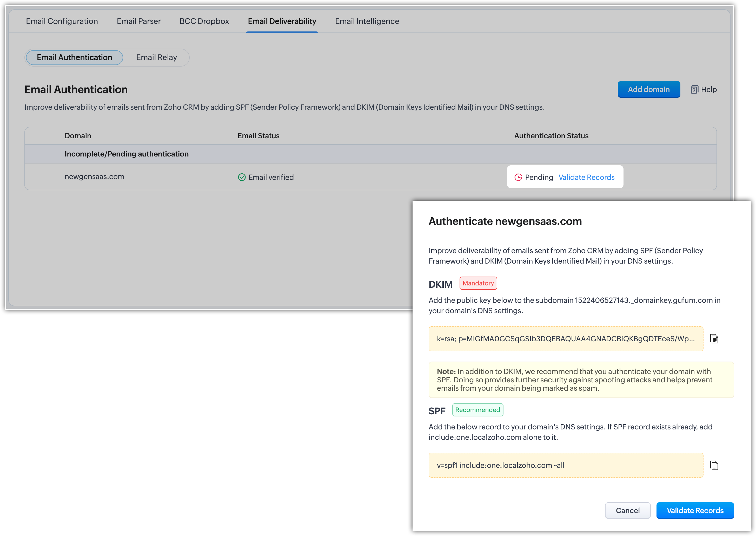Switch to Email Relay section
Viewport: 756px width, 536px height.
pyautogui.click(x=156, y=57)
